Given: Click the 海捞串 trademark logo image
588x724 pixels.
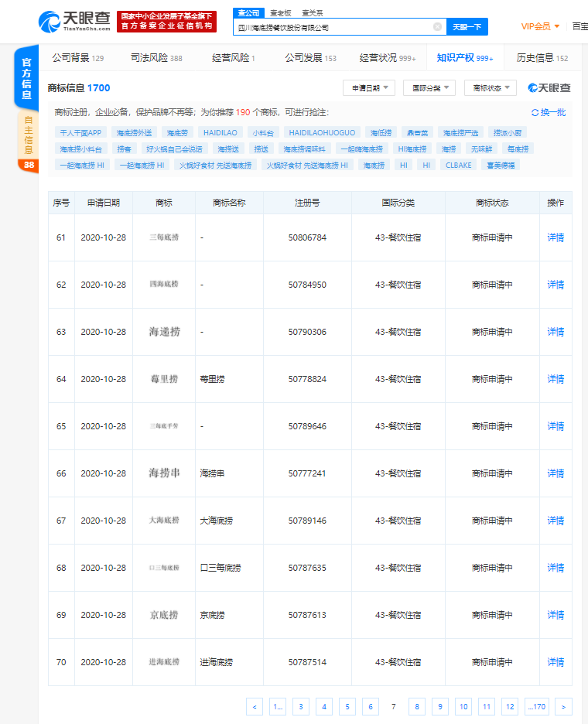Looking at the screenshot, I should tap(164, 473).
